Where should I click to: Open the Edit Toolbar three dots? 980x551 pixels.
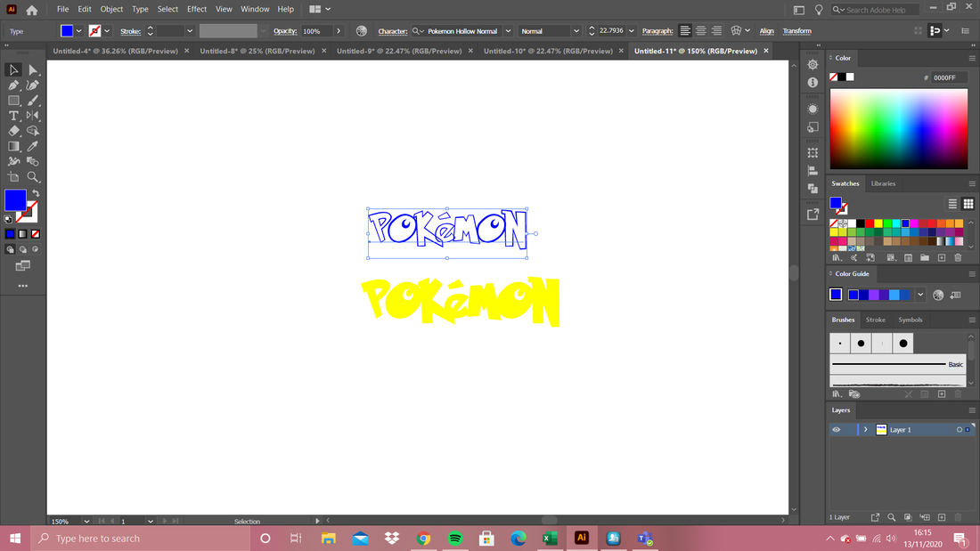[23, 286]
